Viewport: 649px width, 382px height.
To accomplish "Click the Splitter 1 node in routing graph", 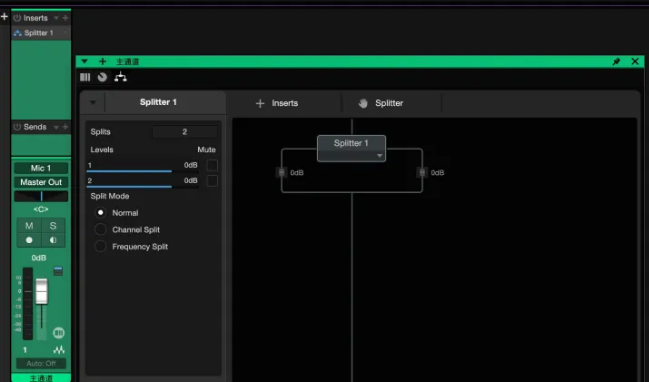I will pos(351,148).
